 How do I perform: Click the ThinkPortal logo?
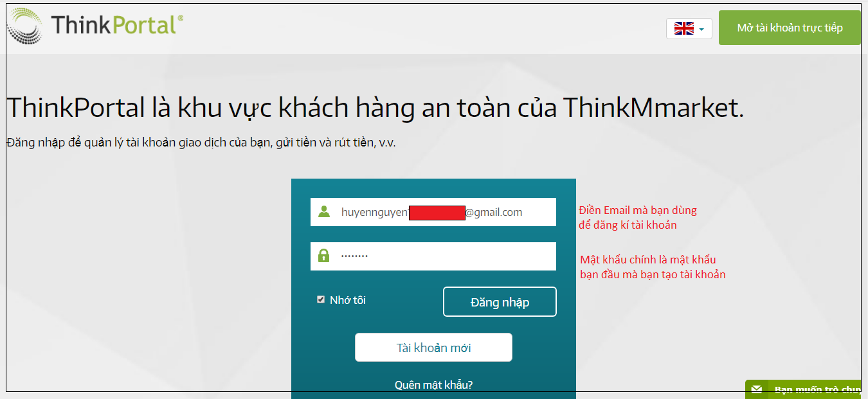click(x=95, y=25)
